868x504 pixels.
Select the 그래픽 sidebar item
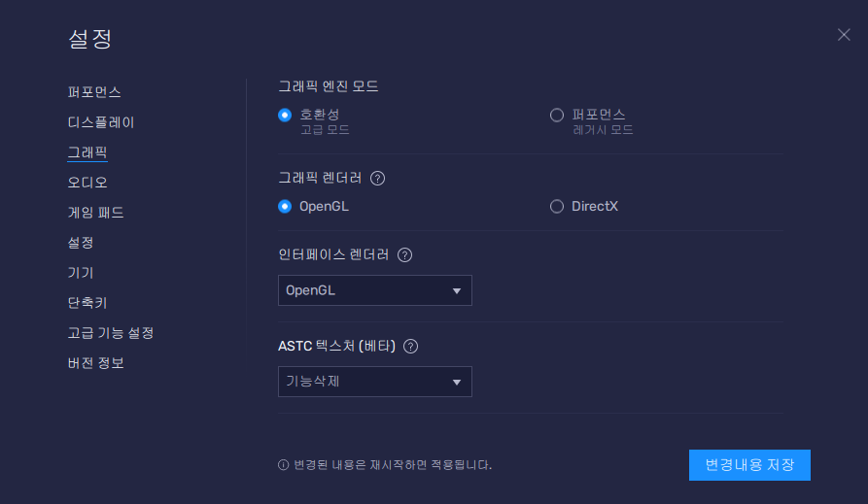pyautogui.click(x=87, y=152)
